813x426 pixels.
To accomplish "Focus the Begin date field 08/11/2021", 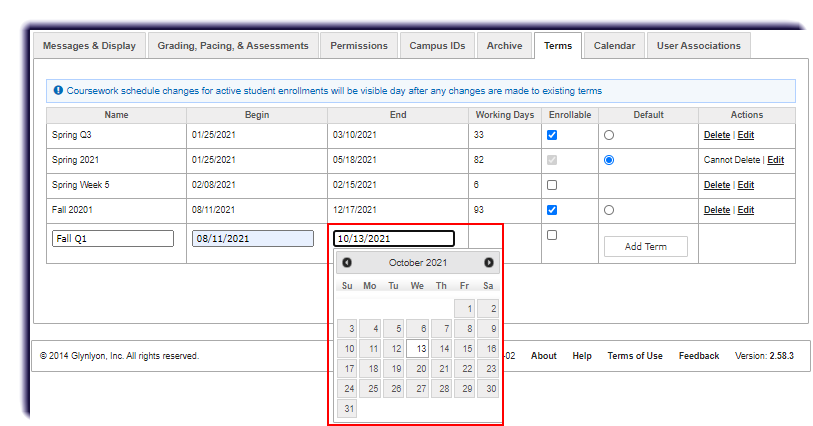I will [x=254, y=239].
